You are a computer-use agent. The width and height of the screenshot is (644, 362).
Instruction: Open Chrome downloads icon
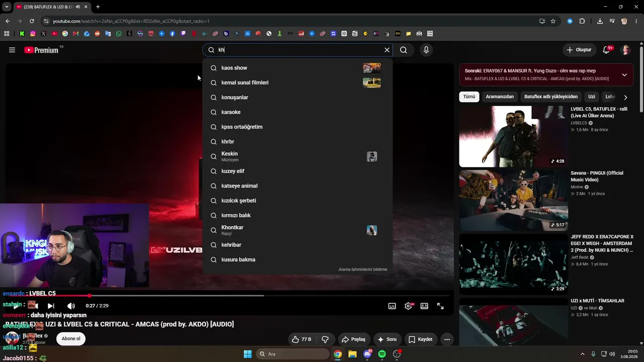(600, 21)
